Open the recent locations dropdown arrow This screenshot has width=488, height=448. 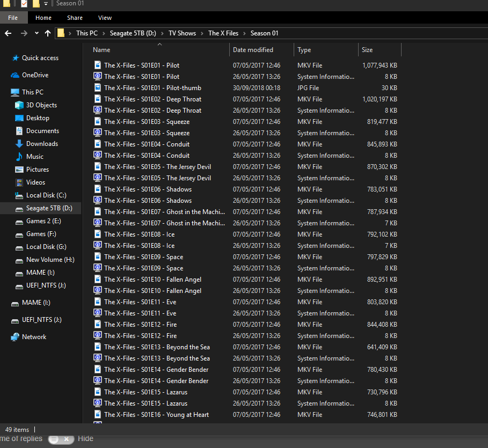point(37,33)
